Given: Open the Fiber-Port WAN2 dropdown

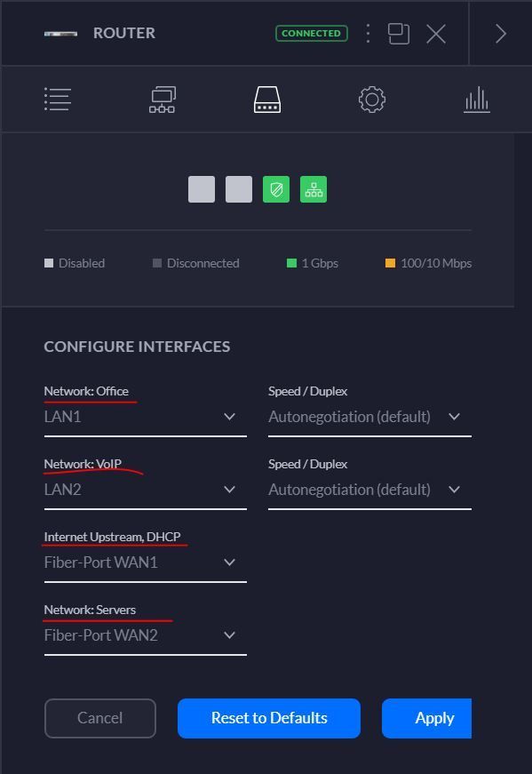Looking at the screenshot, I should click(145, 635).
